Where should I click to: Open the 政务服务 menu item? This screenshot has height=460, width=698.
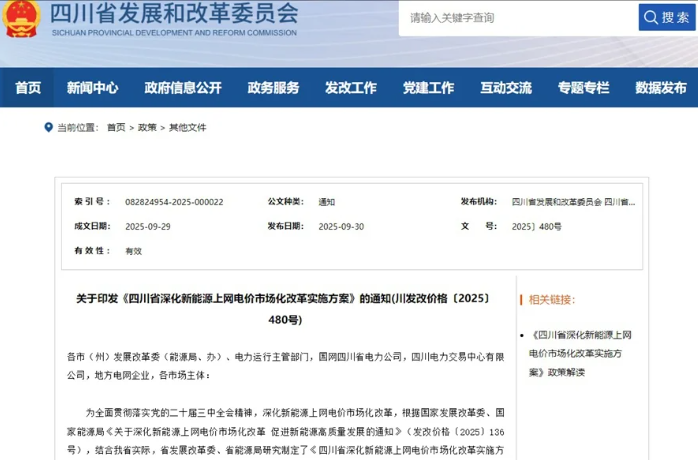pos(273,88)
